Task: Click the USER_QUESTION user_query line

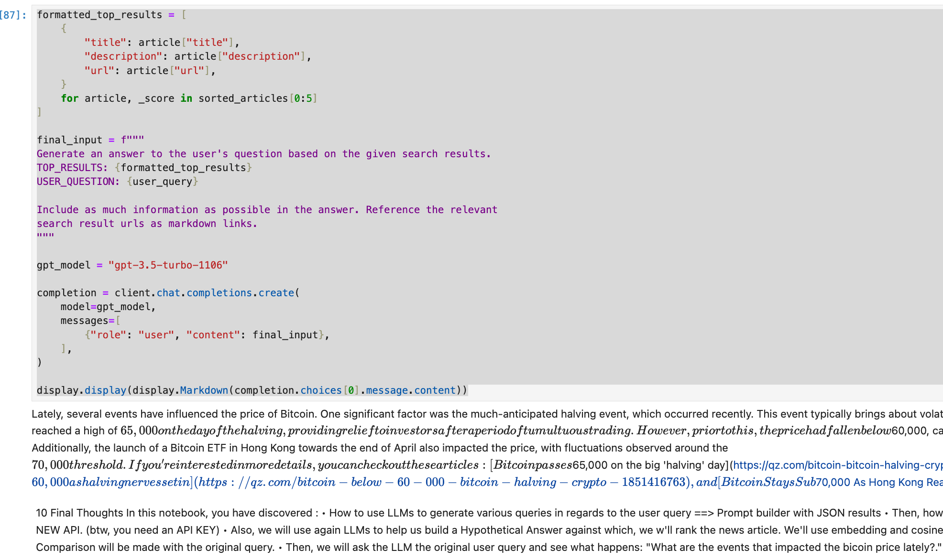Action: (x=117, y=182)
